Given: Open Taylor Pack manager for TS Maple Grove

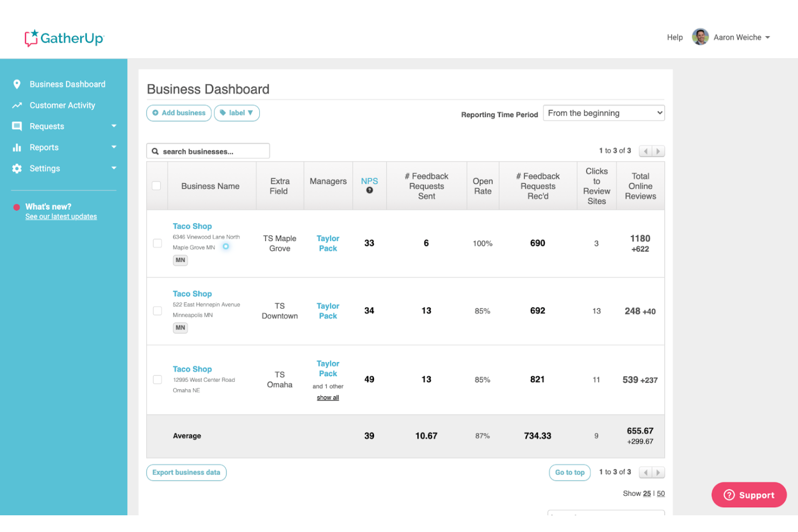Looking at the screenshot, I should point(328,243).
